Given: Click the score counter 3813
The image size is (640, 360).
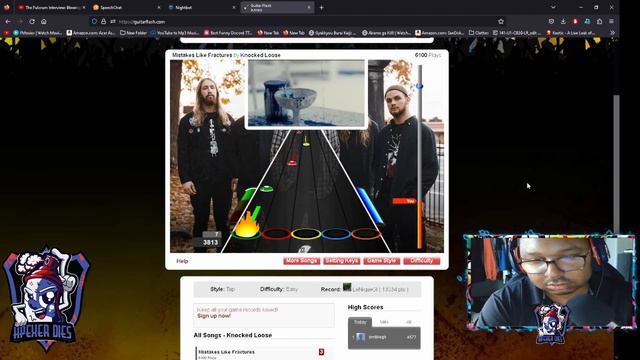Looking at the screenshot, I should pos(211,242).
